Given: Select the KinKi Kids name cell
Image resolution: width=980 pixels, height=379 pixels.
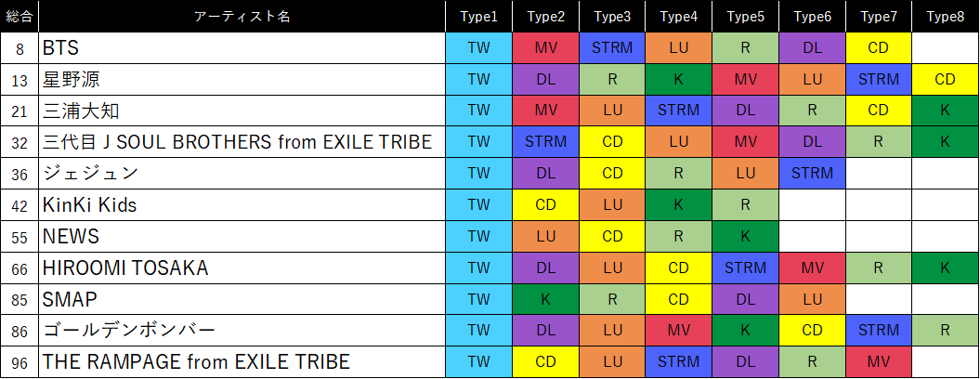Looking at the screenshot, I should pyautogui.click(x=242, y=205).
